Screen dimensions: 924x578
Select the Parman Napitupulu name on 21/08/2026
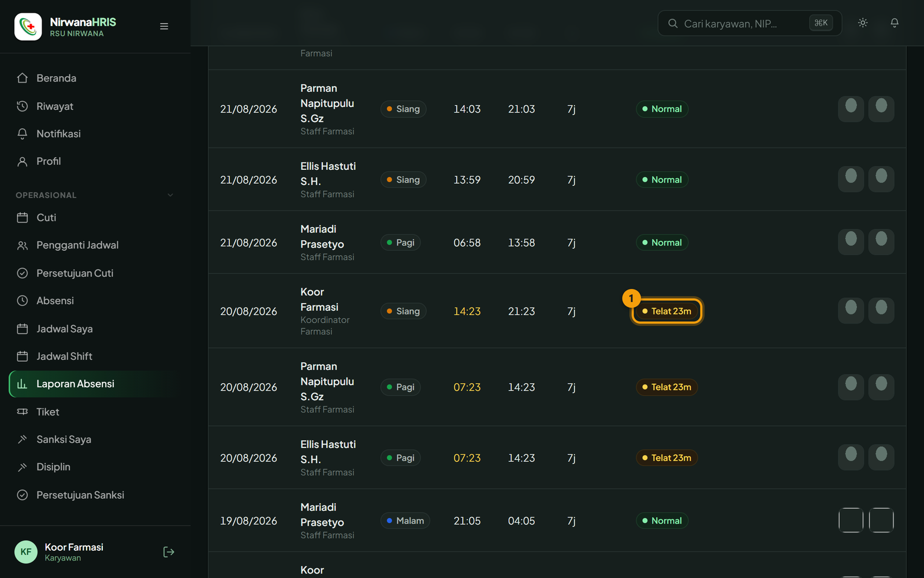[327, 103]
